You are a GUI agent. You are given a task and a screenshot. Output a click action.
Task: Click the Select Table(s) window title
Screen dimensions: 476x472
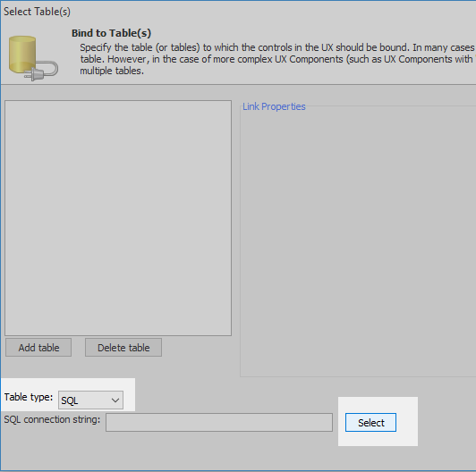pyautogui.click(x=37, y=12)
